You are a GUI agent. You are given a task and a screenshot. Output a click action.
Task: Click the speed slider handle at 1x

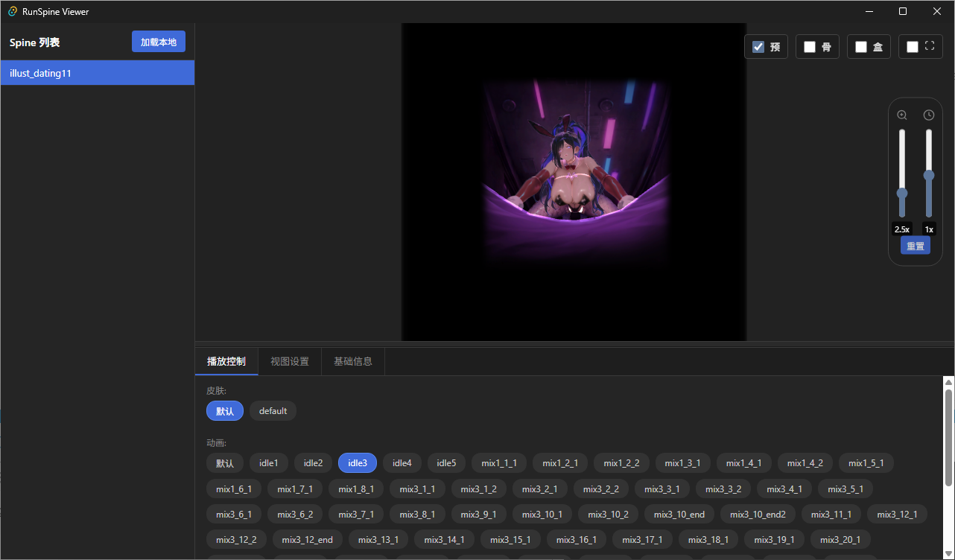(x=929, y=175)
